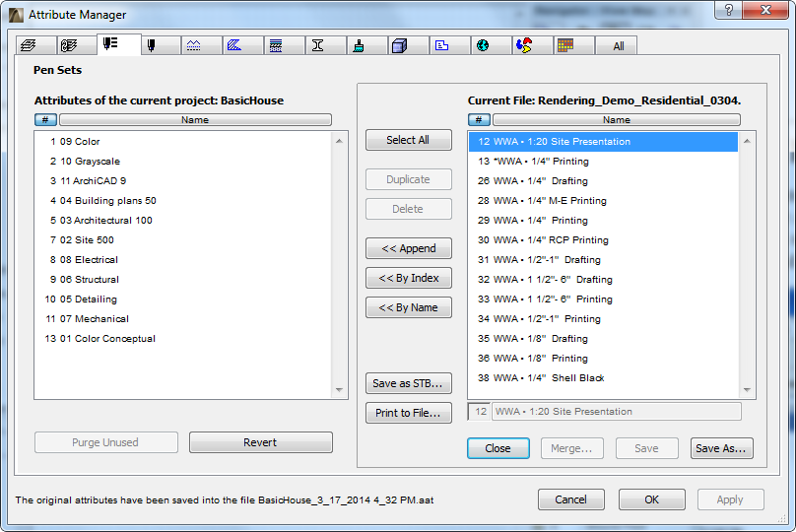Open the Line Types tab
Screen dimensions: 796x532
202,45
